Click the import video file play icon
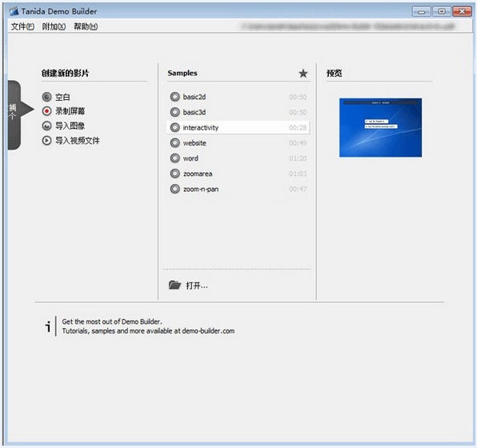The image size is (477, 448). pos(46,141)
